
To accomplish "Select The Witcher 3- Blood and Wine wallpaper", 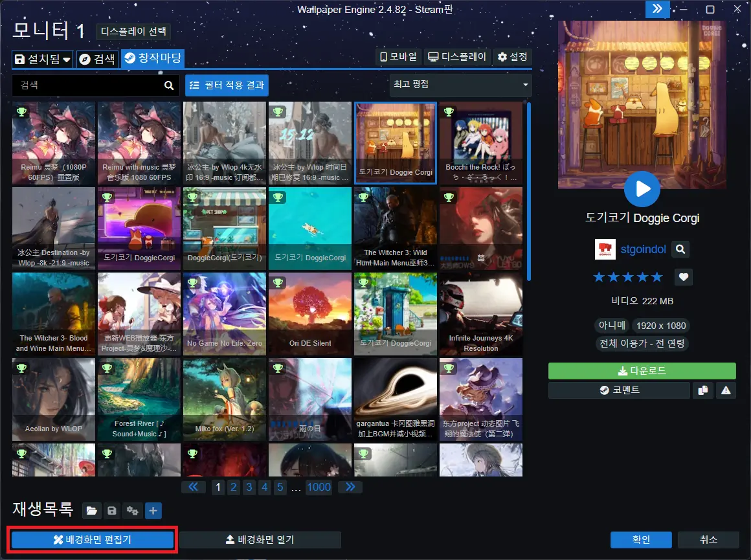I will (x=54, y=314).
